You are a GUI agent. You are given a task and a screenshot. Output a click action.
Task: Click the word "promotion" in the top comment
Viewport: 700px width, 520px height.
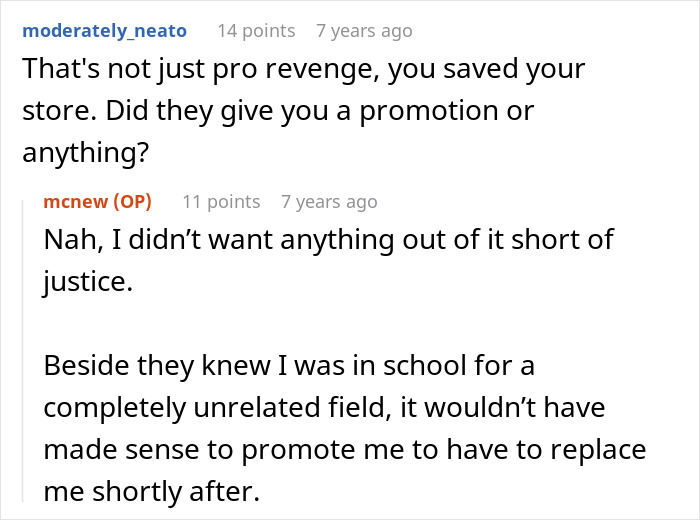429,111
